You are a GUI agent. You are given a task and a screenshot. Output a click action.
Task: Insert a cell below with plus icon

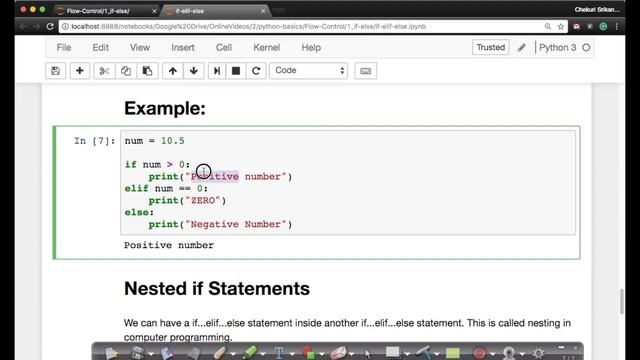80,71
